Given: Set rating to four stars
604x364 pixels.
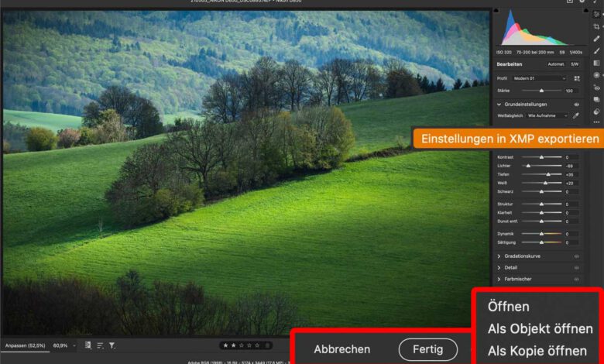Looking at the screenshot, I should pos(249,345).
